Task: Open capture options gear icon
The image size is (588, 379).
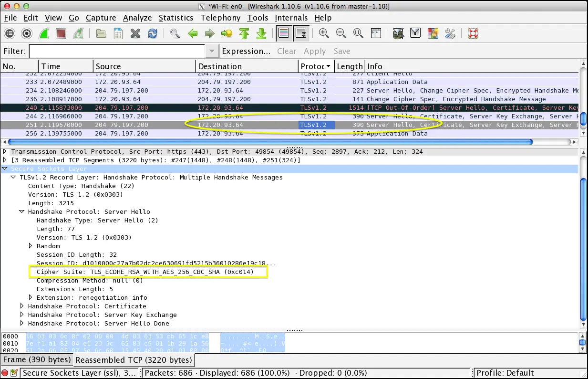Action: pyautogui.click(x=27, y=33)
